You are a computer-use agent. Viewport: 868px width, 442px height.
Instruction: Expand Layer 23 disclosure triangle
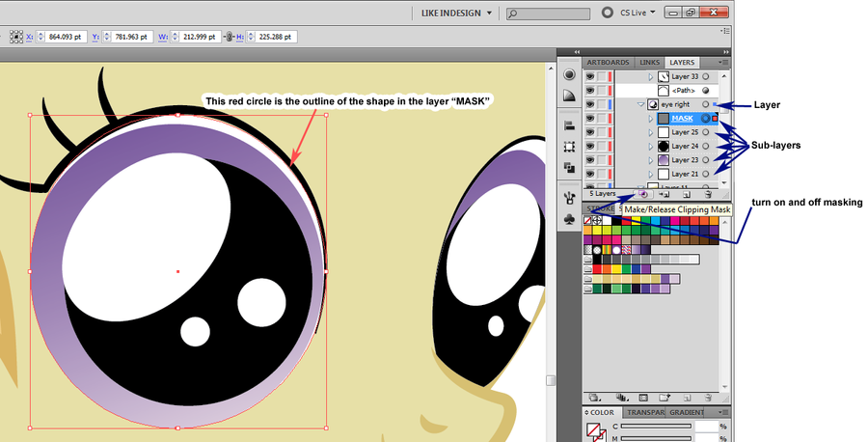click(x=651, y=160)
